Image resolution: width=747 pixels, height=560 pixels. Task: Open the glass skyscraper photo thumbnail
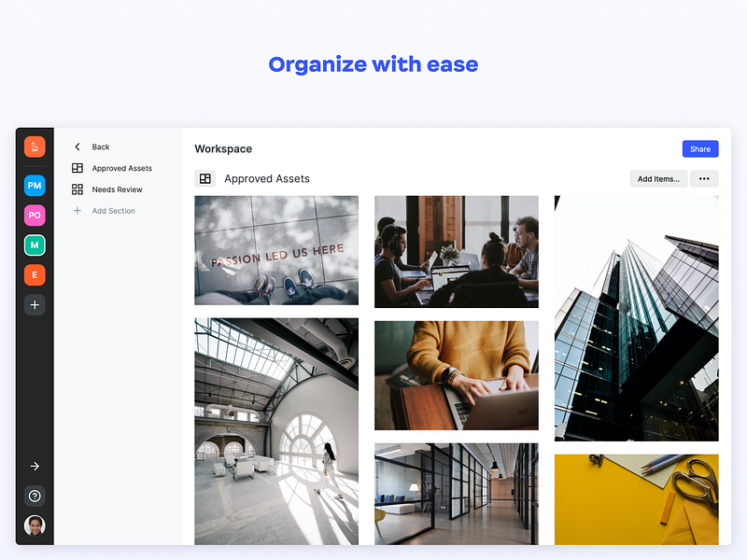tap(637, 318)
